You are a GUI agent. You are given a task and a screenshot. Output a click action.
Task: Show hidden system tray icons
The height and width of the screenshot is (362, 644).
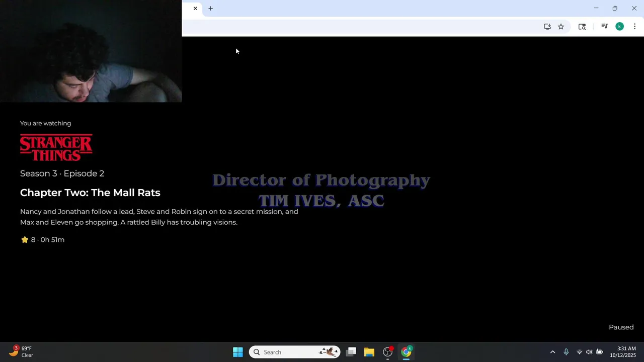(552, 352)
